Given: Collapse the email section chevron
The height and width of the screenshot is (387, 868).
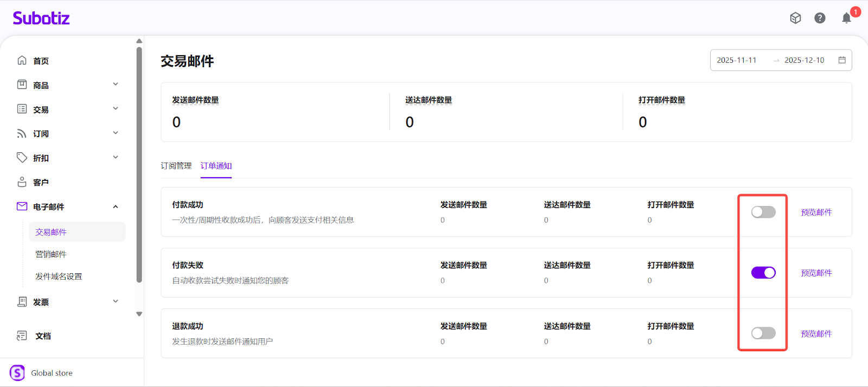Looking at the screenshot, I should click(116, 207).
